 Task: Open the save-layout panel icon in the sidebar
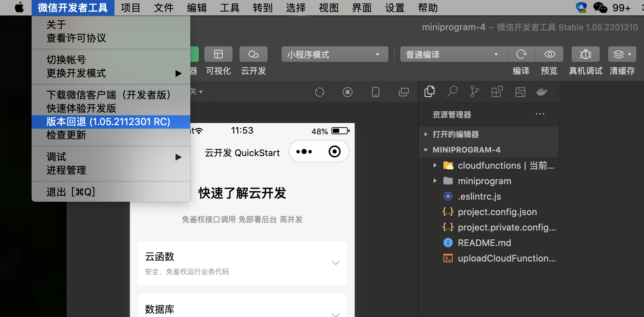click(520, 92)
